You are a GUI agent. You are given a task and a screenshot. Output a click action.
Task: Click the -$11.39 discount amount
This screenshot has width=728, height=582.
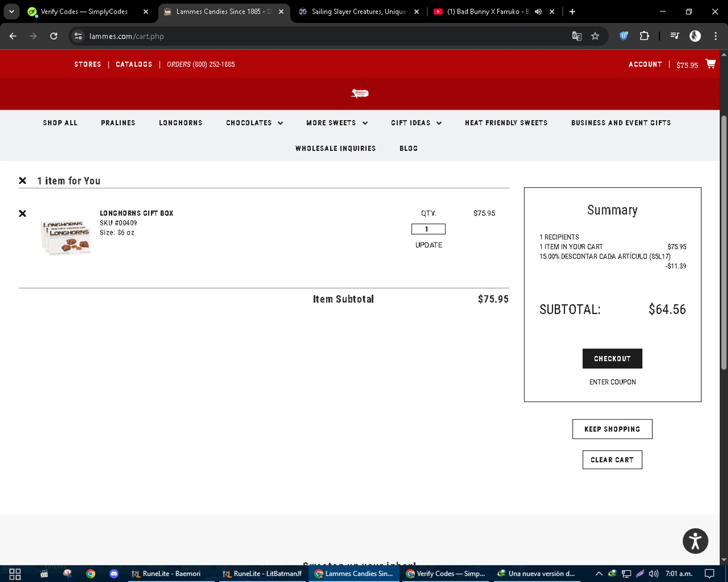point(676,266)
